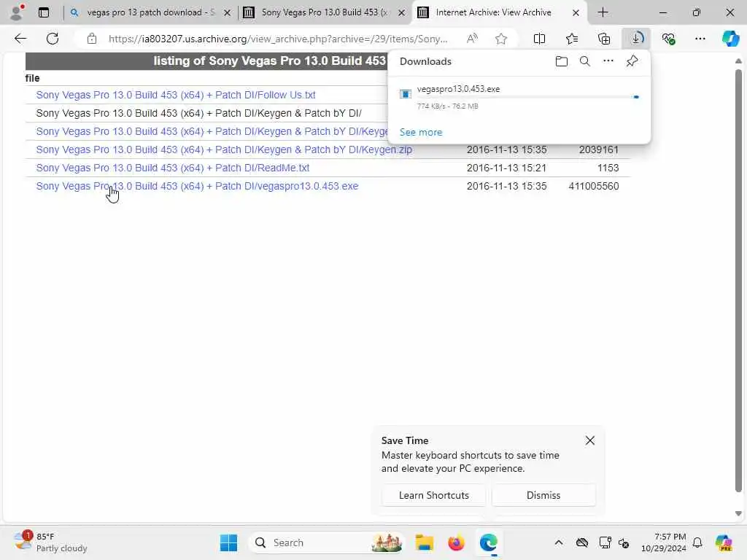Viewport: 747px width, 560px height.
Task: Launch Firefox from the taskbar
Action: 456,542
